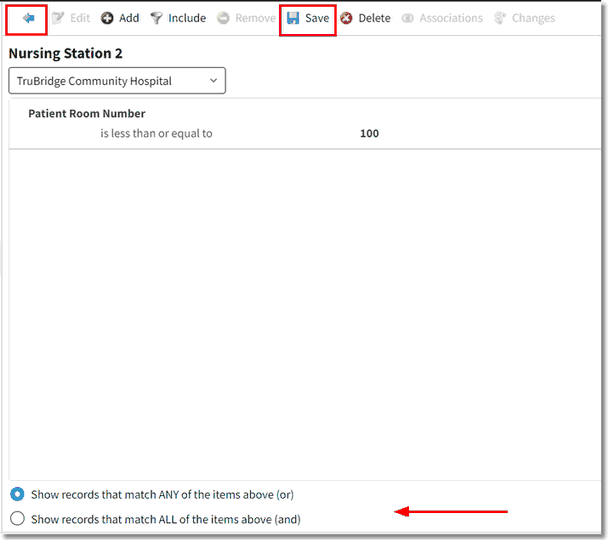Select match ALL of the items radio

click(x=17, y=518)
